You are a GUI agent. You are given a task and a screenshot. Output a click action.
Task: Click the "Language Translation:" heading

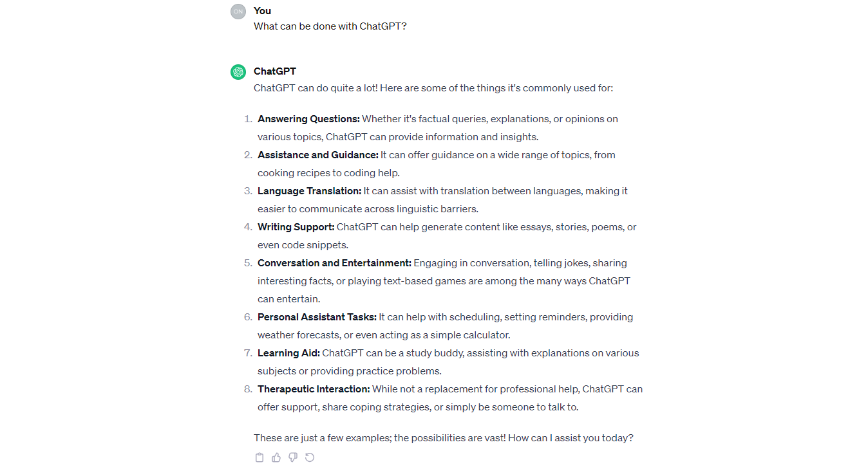pyautogui.click(x=309, y=191)
